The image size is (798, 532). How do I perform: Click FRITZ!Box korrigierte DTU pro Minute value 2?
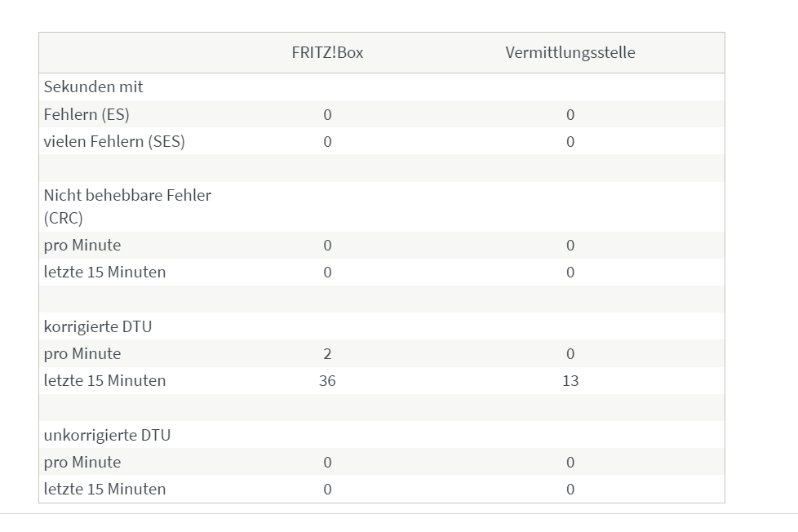click(327, 354)
